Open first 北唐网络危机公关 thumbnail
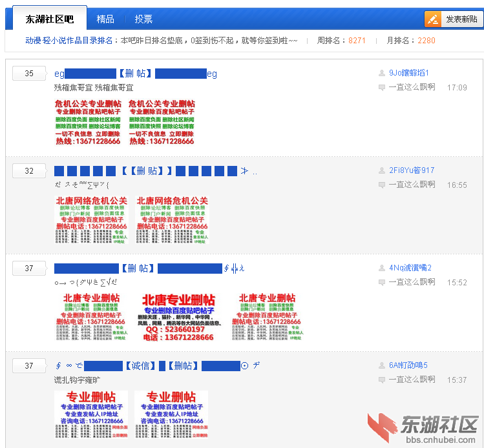Viewport: 484px width, 448px height. point(91,220)
